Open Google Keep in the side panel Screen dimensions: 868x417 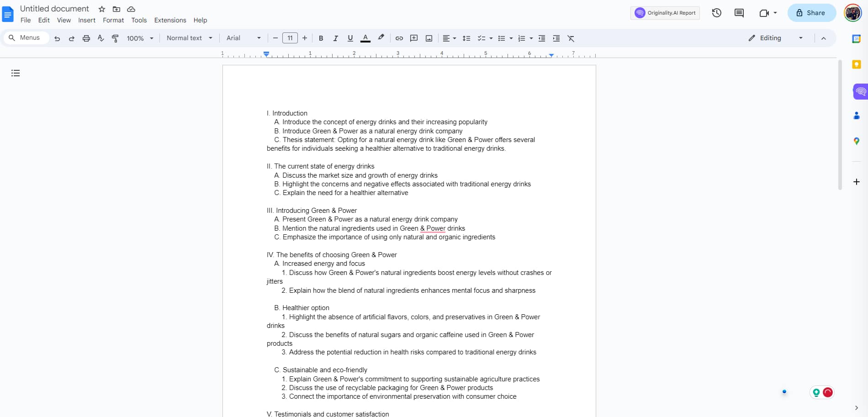pyautogui.click(x=857, y=64)
